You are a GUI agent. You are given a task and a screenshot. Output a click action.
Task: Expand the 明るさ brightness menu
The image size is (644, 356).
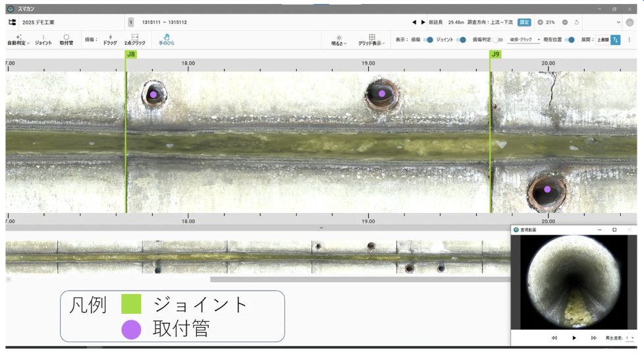click(x=339, y=40)
